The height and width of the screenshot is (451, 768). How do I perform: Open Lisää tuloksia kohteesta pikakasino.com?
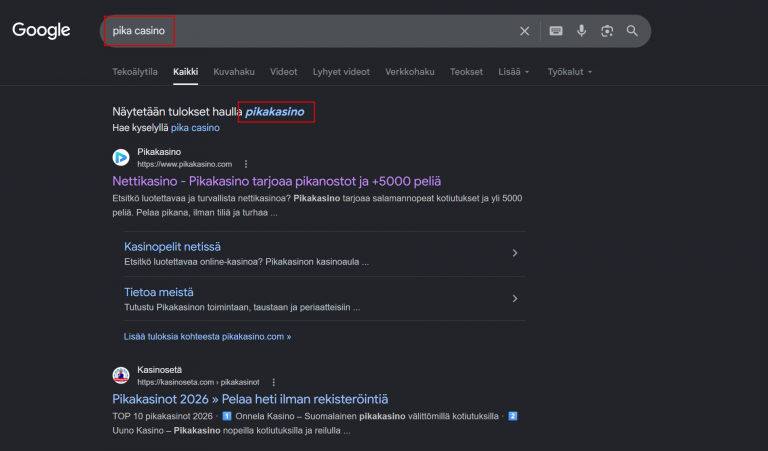[x=207, y=336]
